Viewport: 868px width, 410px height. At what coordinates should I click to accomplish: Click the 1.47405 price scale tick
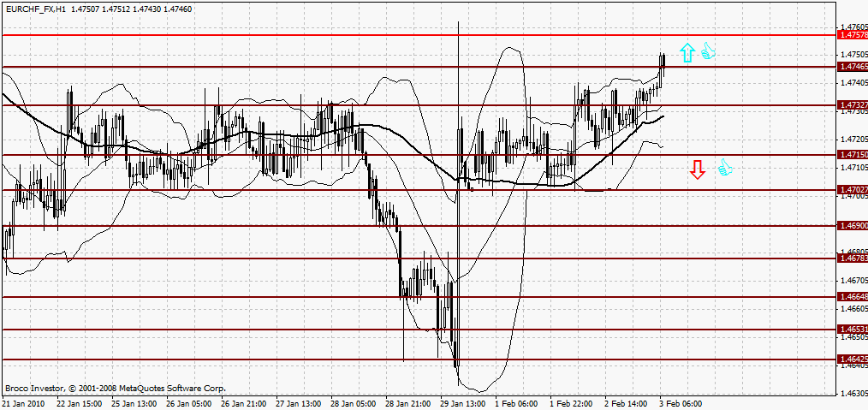853,82
